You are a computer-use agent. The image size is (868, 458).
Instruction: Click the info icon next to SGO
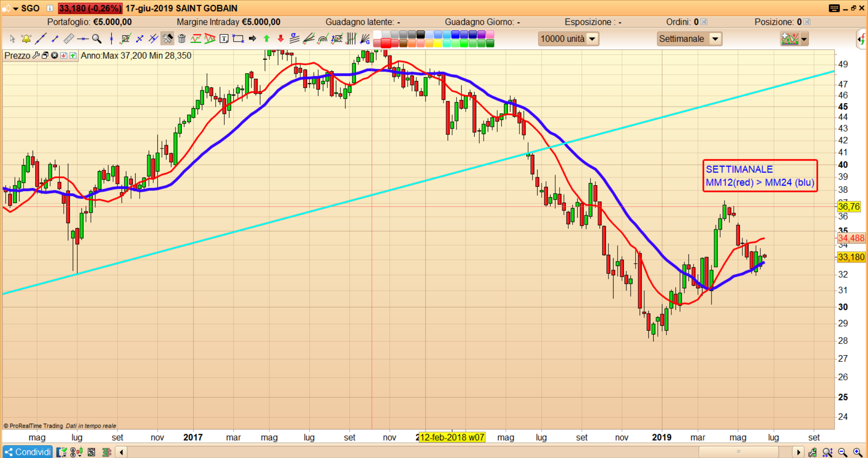pos(50,8)
